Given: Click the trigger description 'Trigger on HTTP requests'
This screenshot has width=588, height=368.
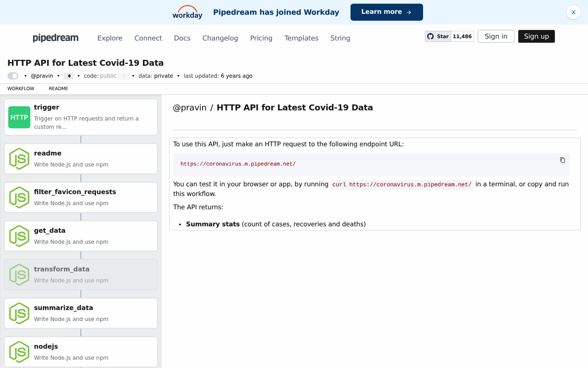Looking at the screenshot, I should [86, 122].
